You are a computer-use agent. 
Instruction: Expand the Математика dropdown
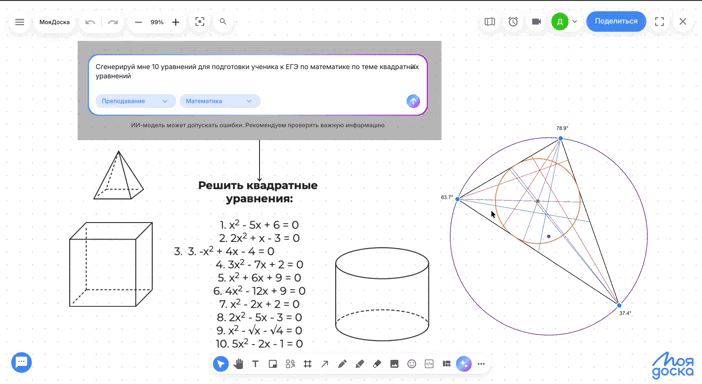click(x=219, y=101)
